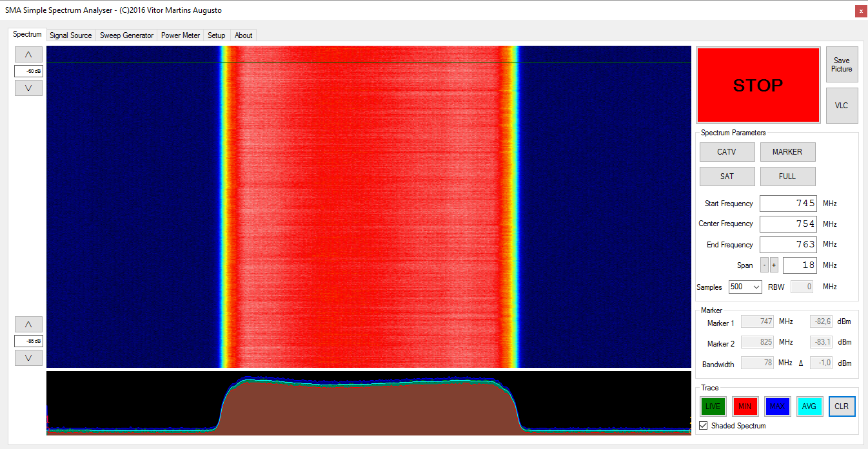
Task: Click the RBW value field
Action: [x=802, y=287]
